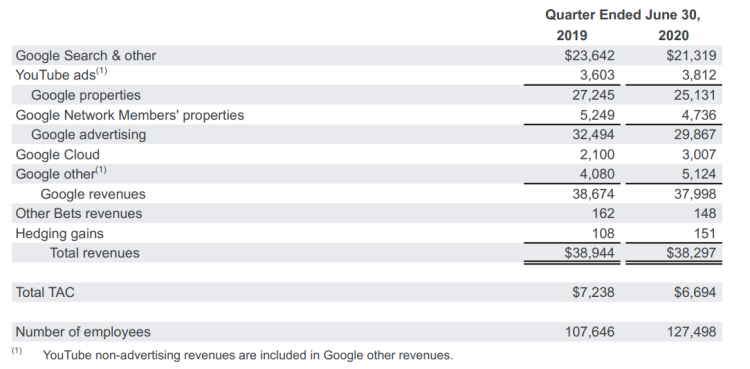Select the 2020 column header
750x369 pixels.
coord(673,35)
